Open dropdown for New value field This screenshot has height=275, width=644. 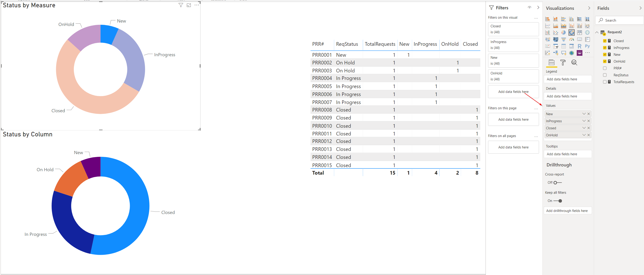pos(584,114)
